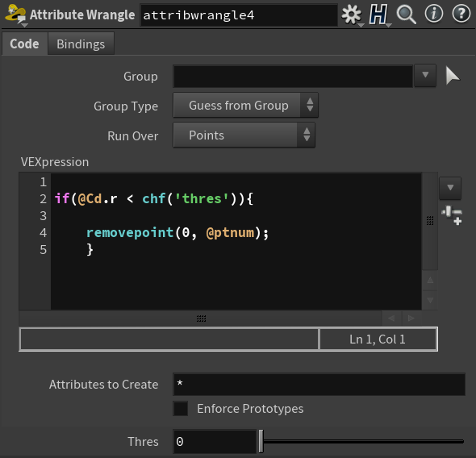Click the Attributes to Create field

(319, 384)
